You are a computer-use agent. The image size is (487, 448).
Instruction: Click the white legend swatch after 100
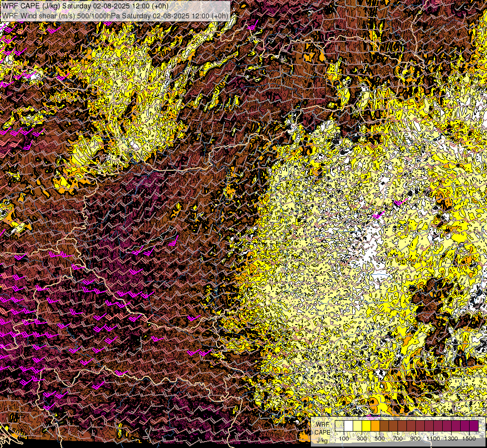coord(349,426)
